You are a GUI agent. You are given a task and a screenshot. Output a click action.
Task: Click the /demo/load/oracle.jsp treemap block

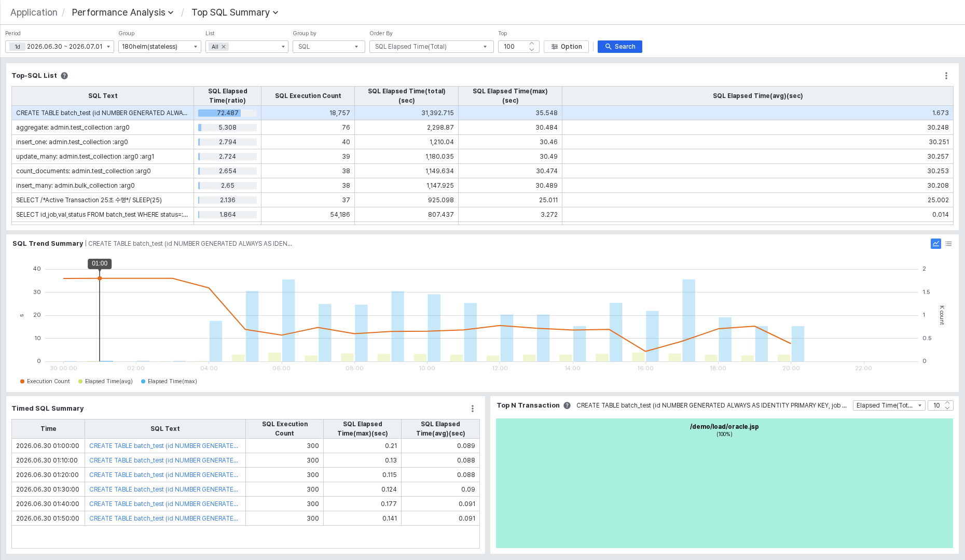point(724,483)
